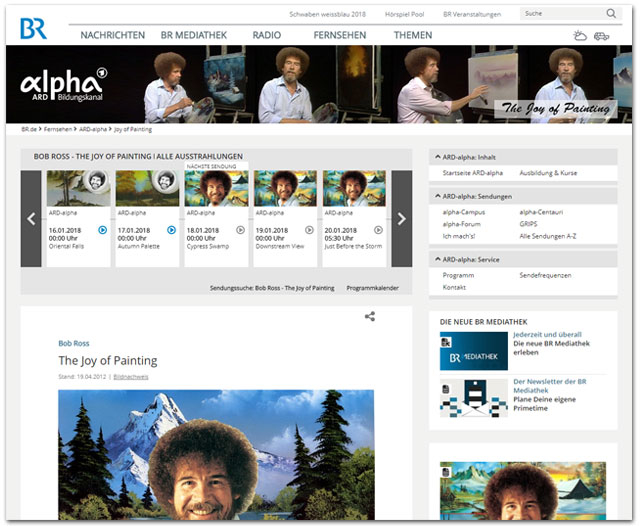Open the Kontakt link
The image size is (640, 526).
(454, 287)
